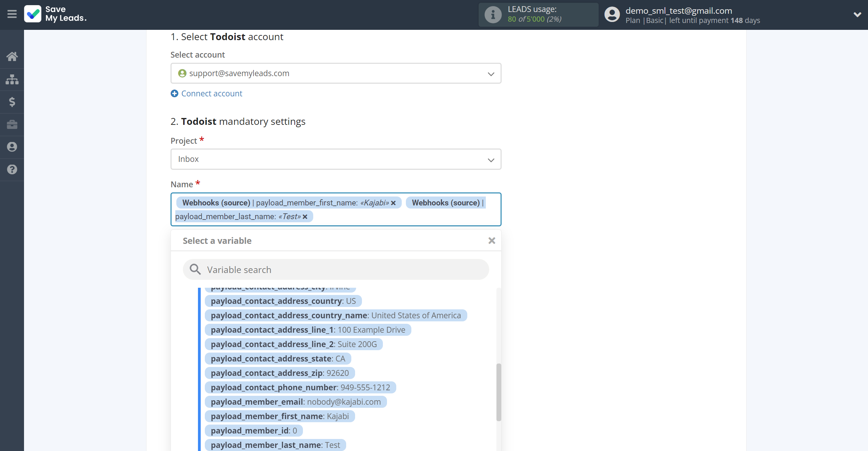This screenshot has height=451, width=868.
Task: Expand the account menu chevron
Action: 857,14
